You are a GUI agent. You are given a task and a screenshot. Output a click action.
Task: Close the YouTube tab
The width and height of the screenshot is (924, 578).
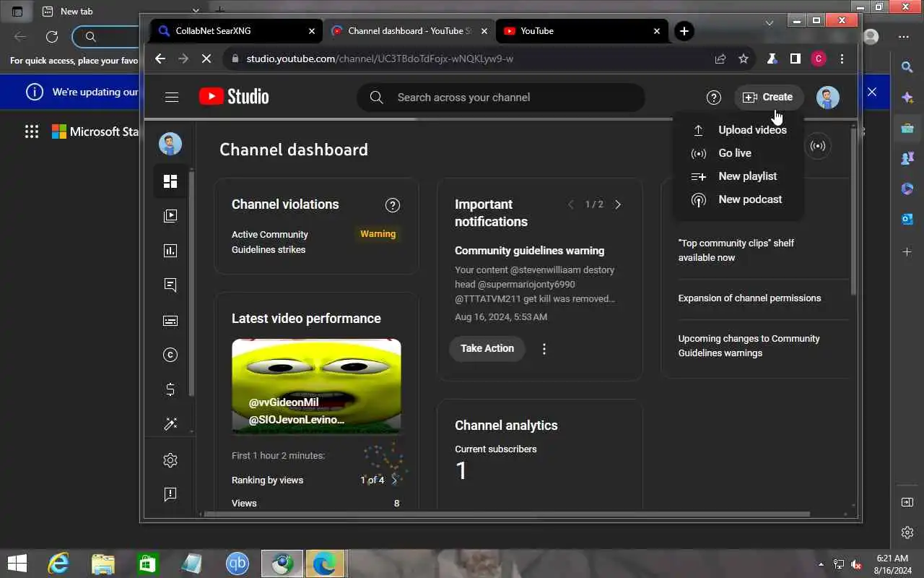pyautogui.click(x=656, y=31)
